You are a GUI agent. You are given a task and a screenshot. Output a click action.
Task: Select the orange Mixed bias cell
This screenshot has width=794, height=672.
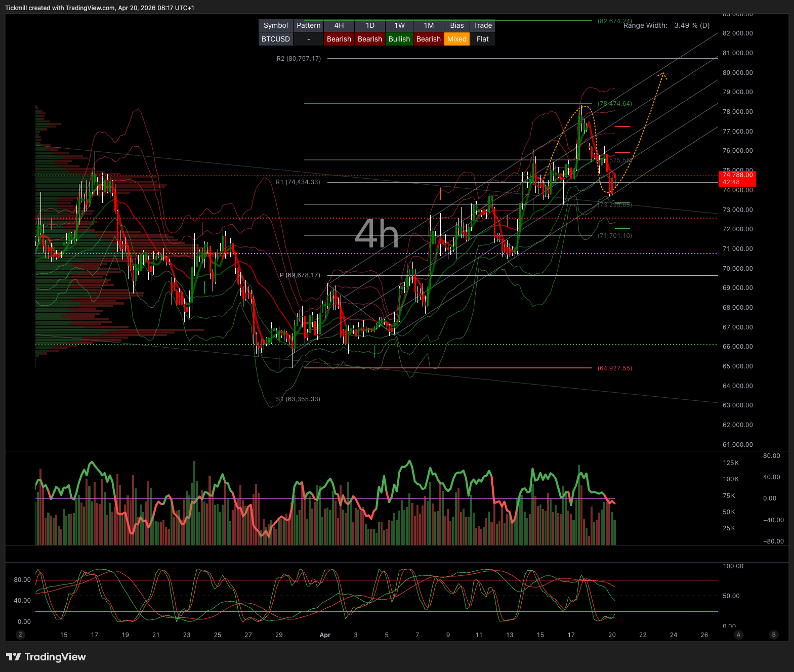point(456,39)
